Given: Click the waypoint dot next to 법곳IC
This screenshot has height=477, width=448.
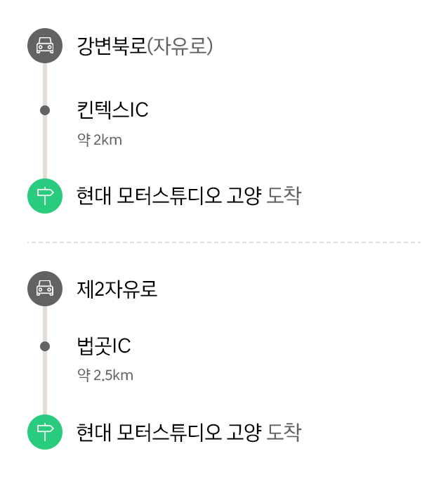Looking at the screenshot, I should [45, 346].
